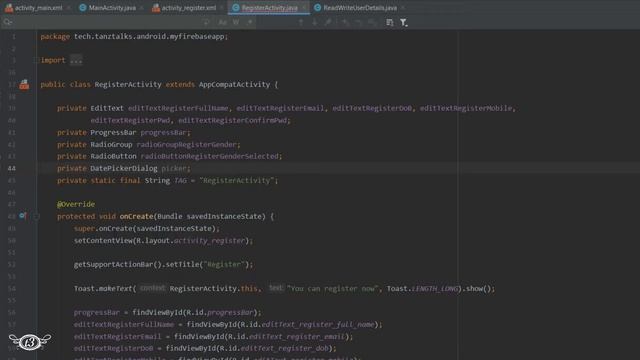Close the MainActivity.java tab

pos(142,8)
